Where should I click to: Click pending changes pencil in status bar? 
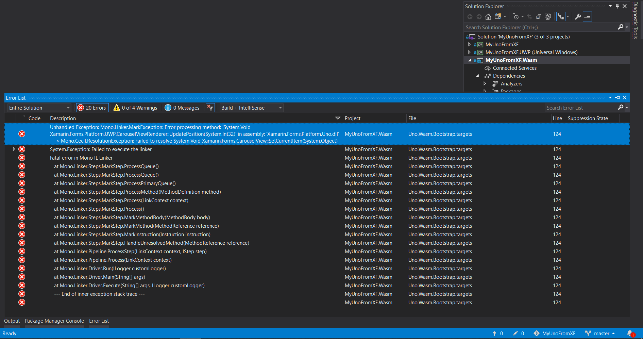(x=515, y=334)
